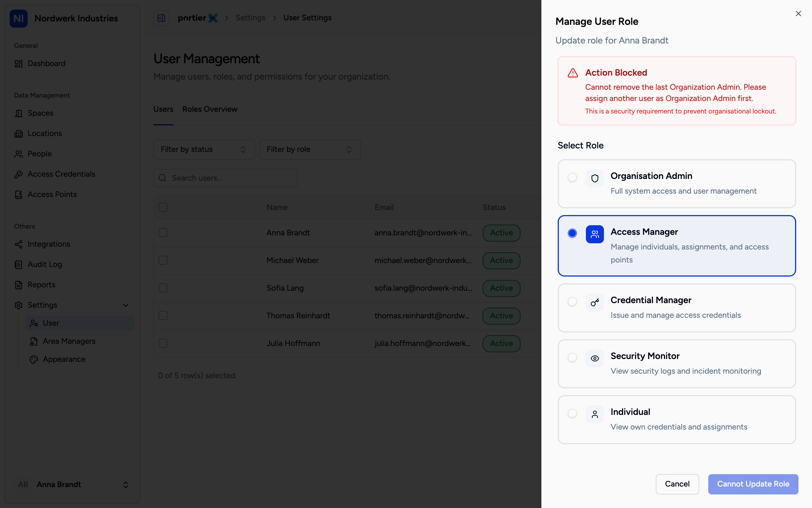The height and width of the screenshot is (508, 812).
Task: Open the Area Managers subitem
Action: [x=80, y=341]
